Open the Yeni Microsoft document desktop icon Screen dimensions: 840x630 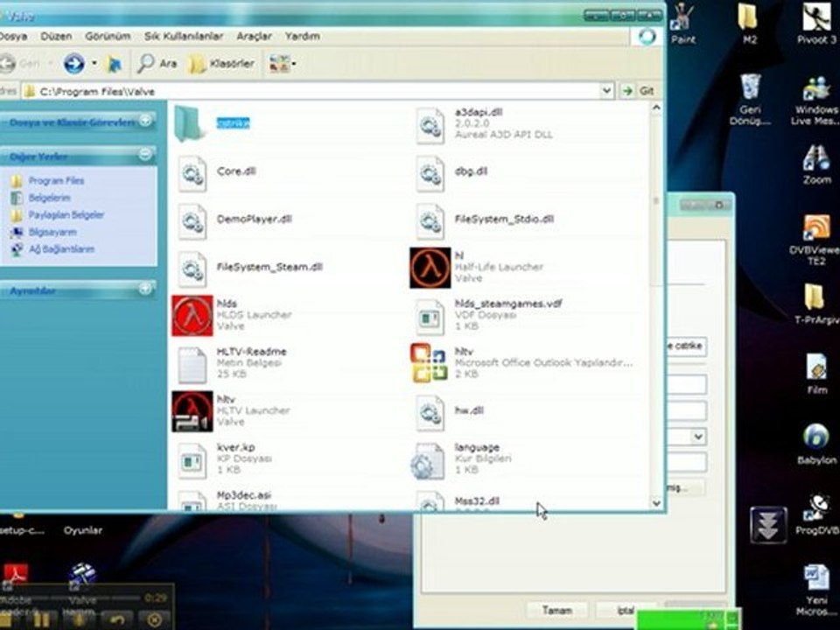pyautogui.click(x=816, y=590)
